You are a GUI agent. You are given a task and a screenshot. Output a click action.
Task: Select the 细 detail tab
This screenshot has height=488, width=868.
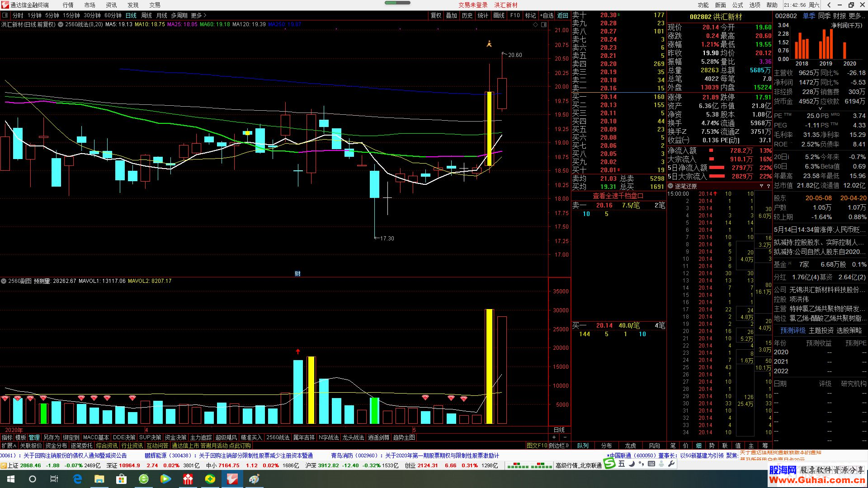click(699, 446)
